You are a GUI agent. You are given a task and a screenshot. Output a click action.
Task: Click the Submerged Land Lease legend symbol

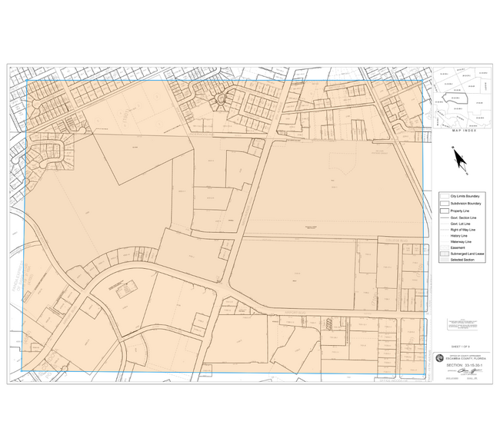[x=443, y=254]
